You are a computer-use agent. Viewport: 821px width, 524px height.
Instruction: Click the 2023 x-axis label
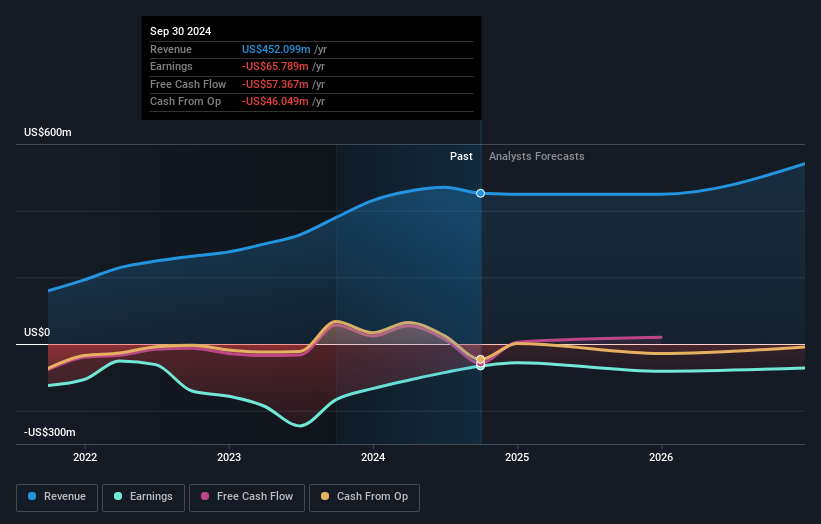tap(229, 457)
